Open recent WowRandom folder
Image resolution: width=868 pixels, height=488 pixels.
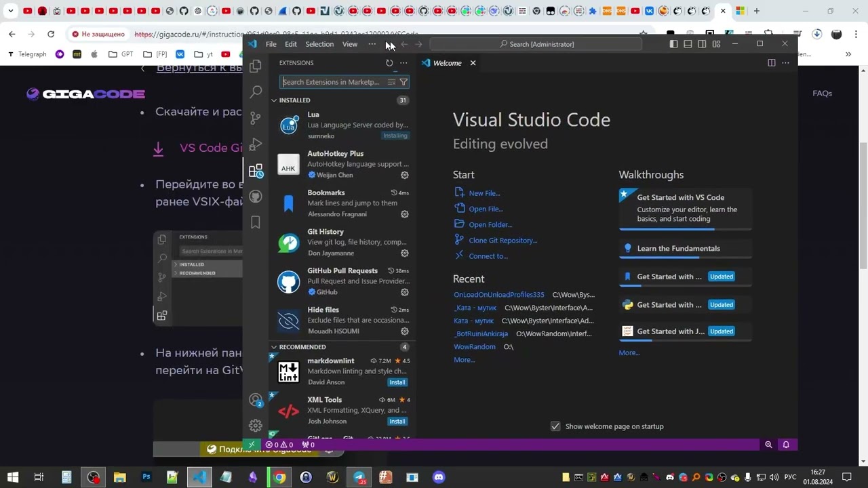coord(475,346)
